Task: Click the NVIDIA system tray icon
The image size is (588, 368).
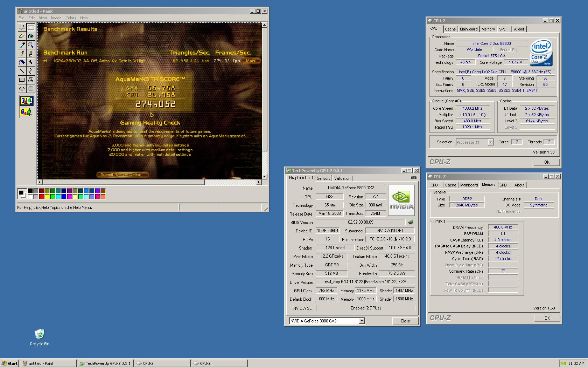Action: coord(563,363)
